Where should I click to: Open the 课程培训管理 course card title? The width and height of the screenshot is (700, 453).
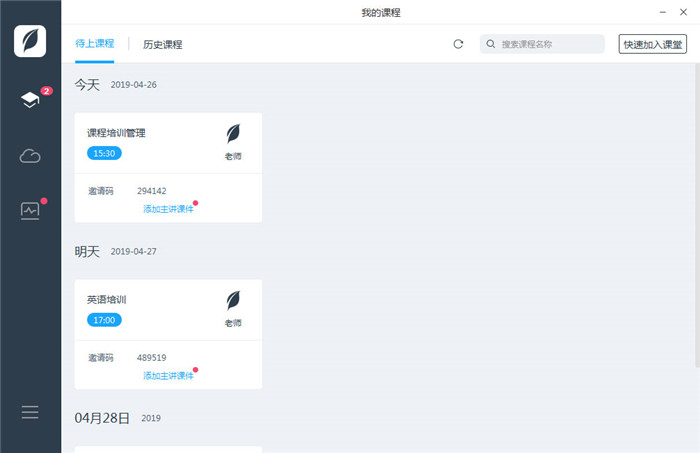tap(116, 133)
